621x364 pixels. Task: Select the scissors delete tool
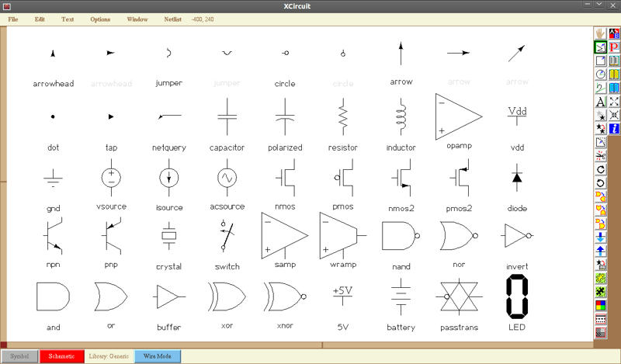coord(600,156)
